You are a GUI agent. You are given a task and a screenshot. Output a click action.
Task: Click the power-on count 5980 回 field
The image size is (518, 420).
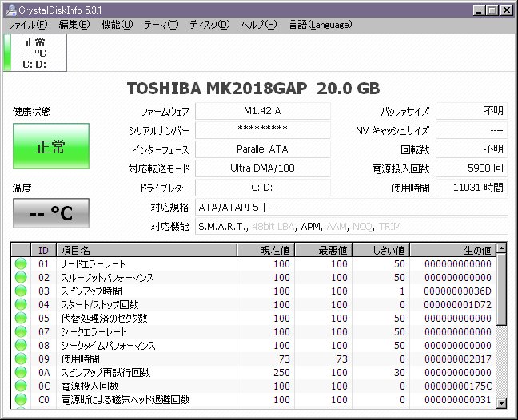(x=472, y=168)
